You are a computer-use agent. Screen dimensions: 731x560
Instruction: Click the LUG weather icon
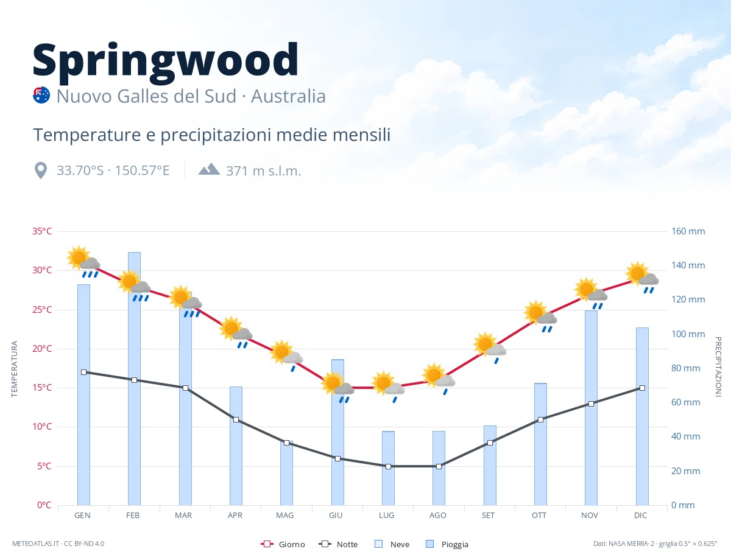[388, 387]
